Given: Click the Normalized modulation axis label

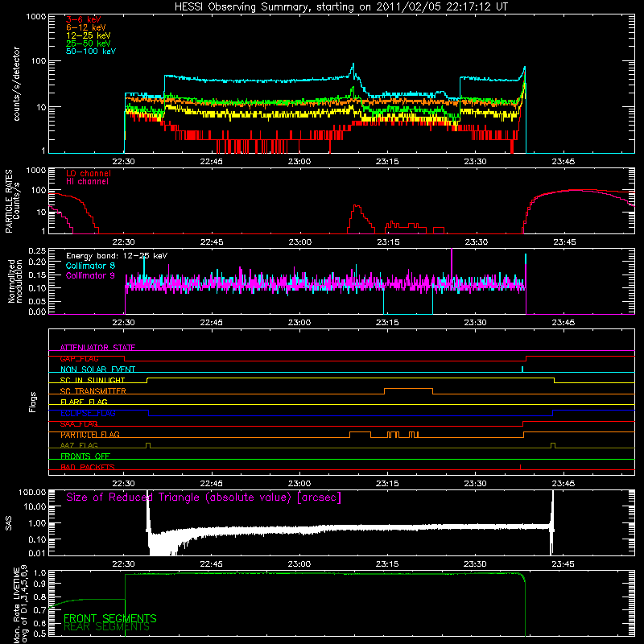Looking at the screenshot, I should [x=14, y=281].
